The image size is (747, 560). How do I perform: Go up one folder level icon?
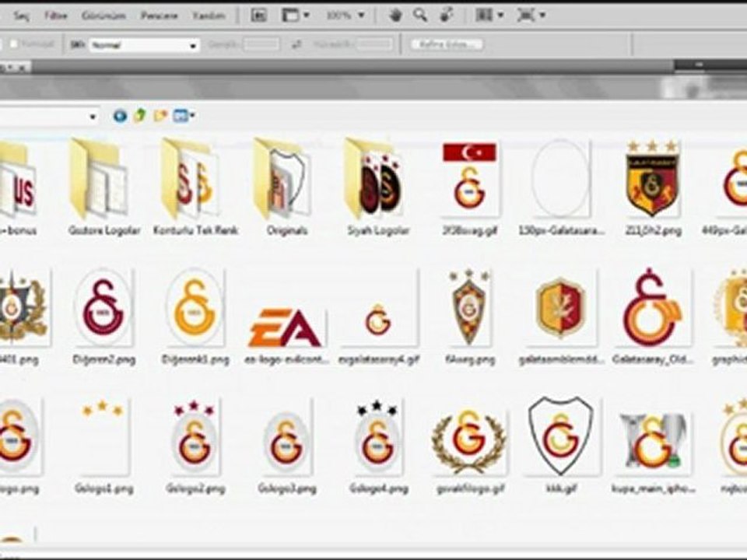pos(139,116)
